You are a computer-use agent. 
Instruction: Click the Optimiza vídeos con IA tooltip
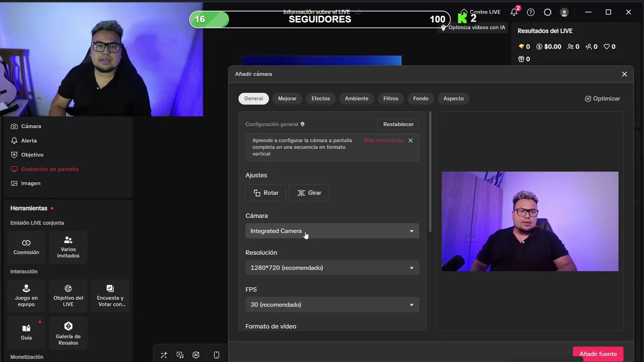click(473, 28)
